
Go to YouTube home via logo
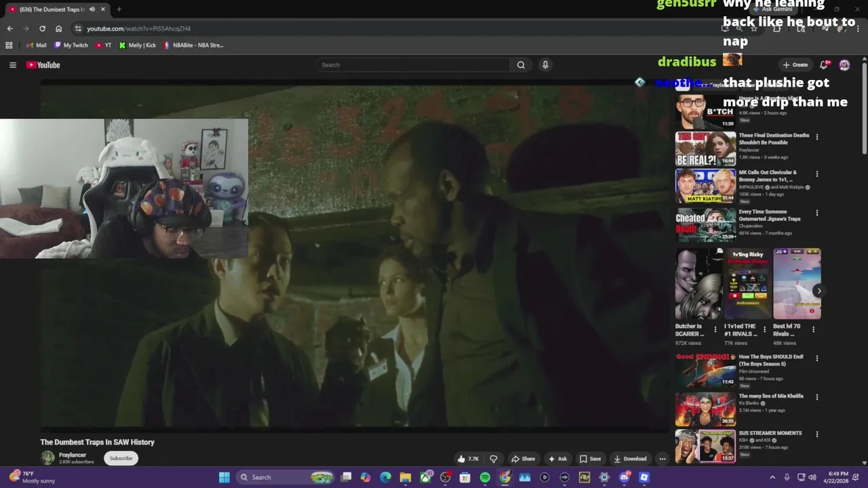coord(43,65)
